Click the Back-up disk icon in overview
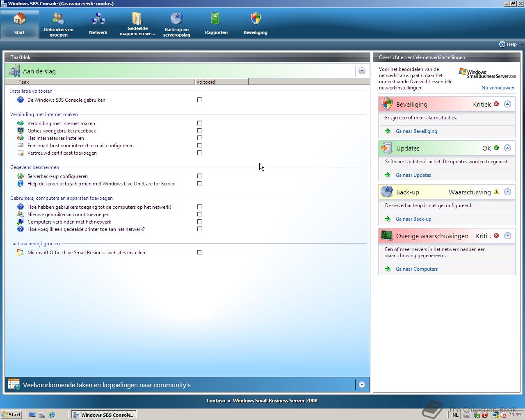Screen dimensions: 525x420 (x=387, y=192)
